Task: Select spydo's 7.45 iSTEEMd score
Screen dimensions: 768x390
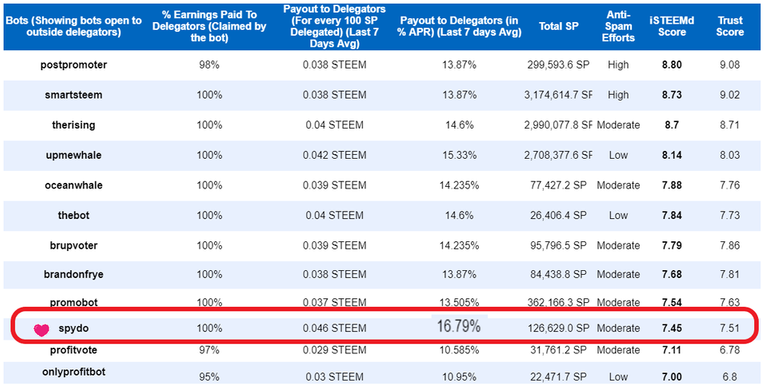Action: coord(672,328)
